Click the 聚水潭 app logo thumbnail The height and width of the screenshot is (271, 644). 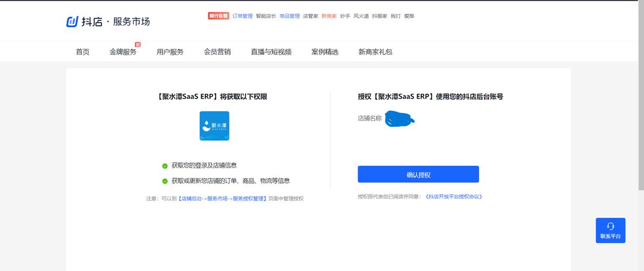pyautogui.click(x=214, y=126)
